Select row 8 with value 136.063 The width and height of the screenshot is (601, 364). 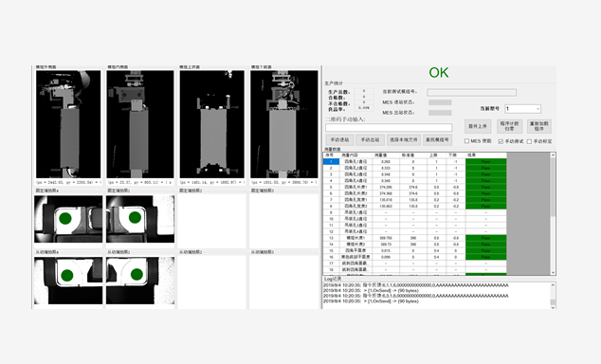[414, 206]
